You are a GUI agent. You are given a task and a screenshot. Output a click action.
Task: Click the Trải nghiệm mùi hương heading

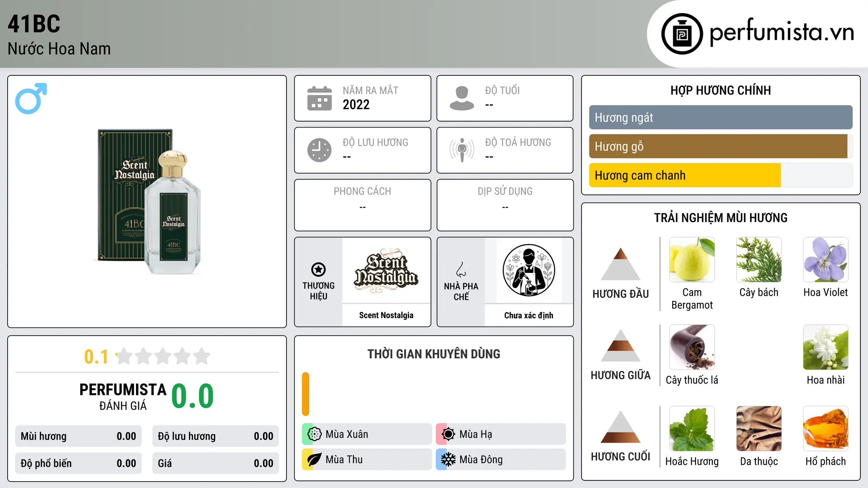pos(721,218)
